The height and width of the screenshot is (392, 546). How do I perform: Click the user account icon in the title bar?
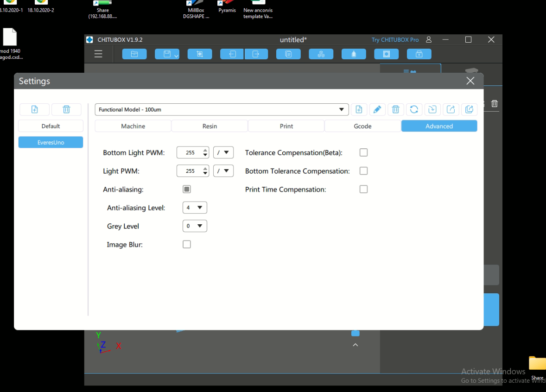pos(429,40)
